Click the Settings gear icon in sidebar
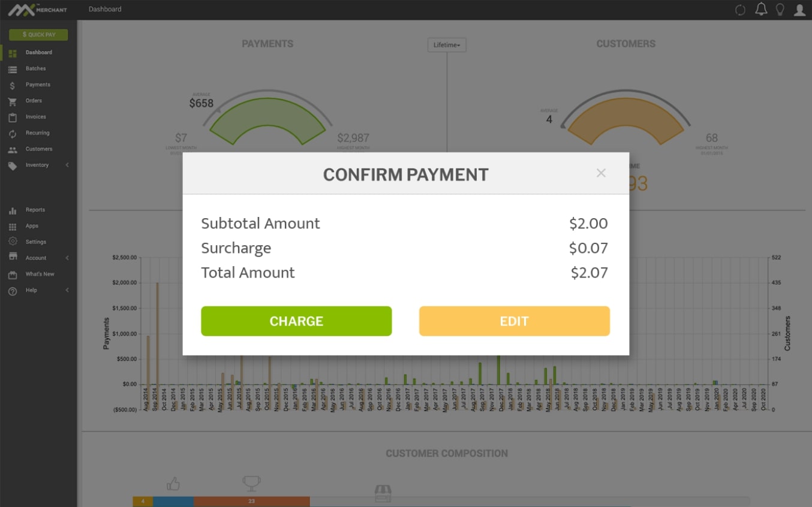 point(13,242)
